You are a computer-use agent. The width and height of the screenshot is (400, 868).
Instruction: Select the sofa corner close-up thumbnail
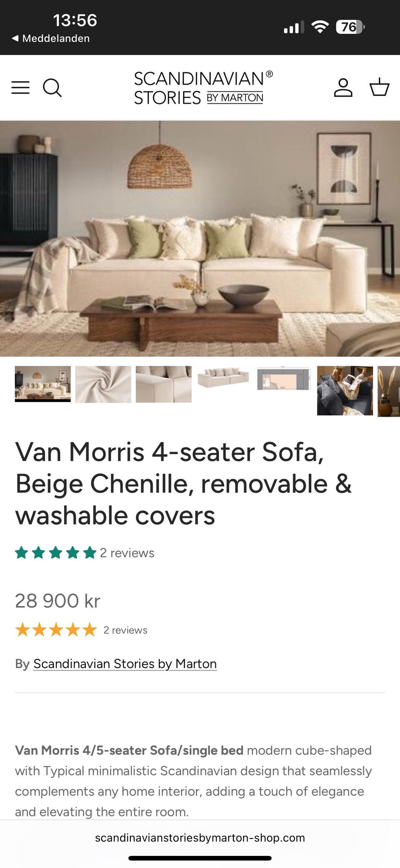(164, 384)
